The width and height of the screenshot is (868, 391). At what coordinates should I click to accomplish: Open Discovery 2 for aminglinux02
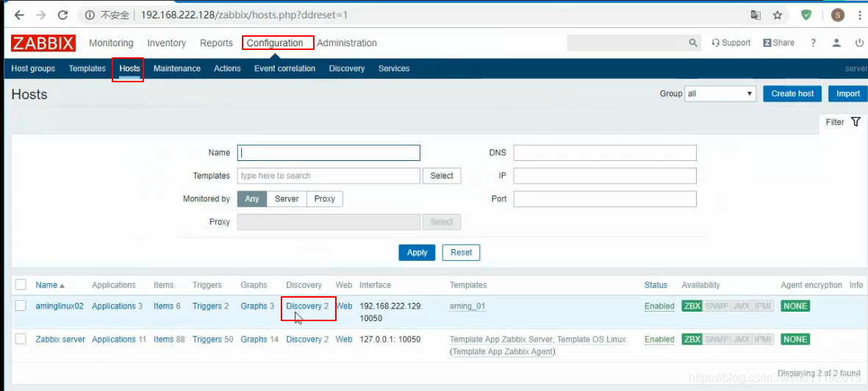(x=307, y=306)
